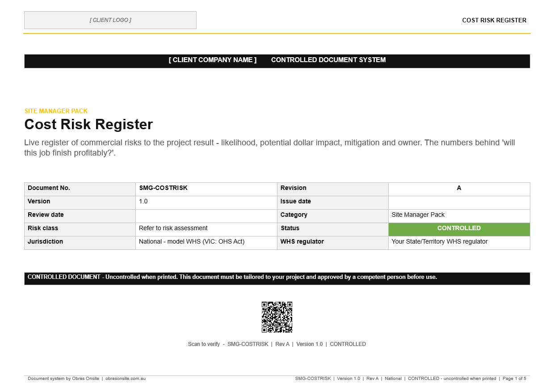
Task: Click the description paragraph starting 'Live register'
Action: [269, 148]
